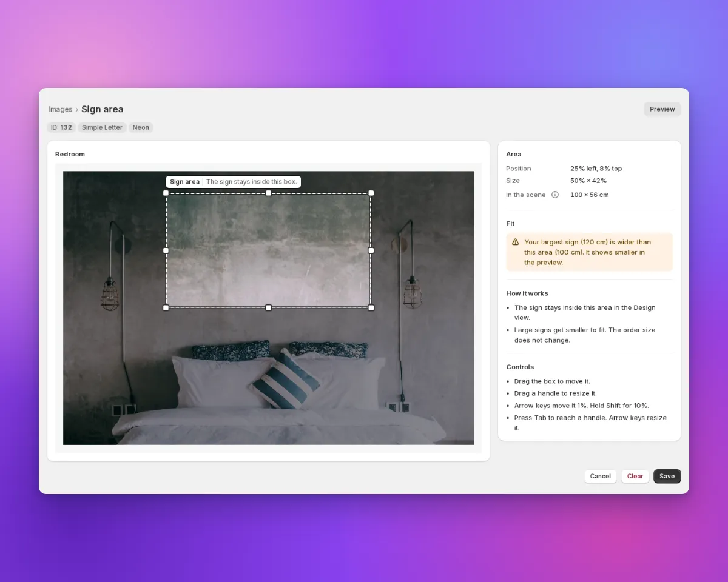Select the Simple Letter tag
The image size is (728, 582).
pos(102,127)
